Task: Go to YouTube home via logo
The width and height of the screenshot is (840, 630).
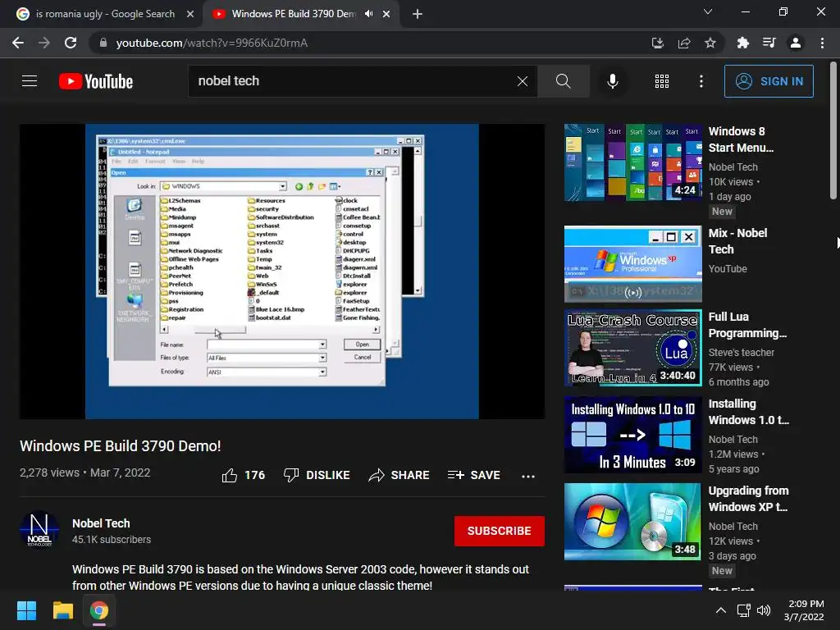Action: (96, 81)
